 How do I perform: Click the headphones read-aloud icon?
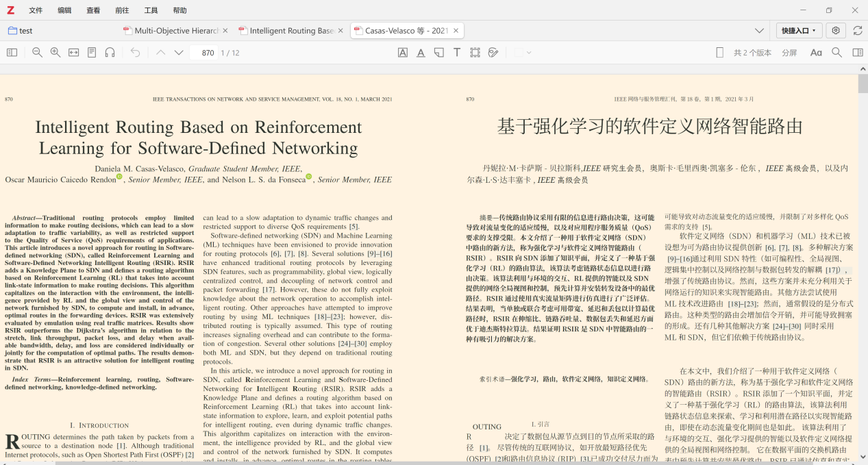pyautogui.click(x=110, y=53)
